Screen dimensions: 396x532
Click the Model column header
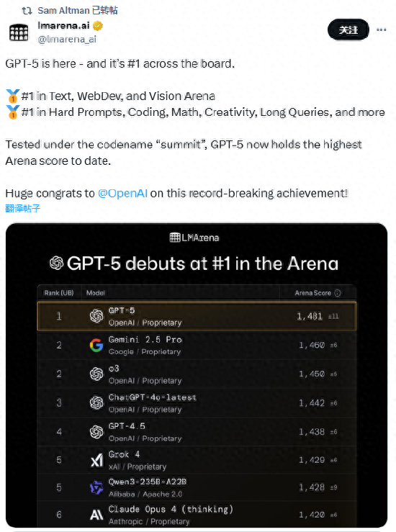96,293
